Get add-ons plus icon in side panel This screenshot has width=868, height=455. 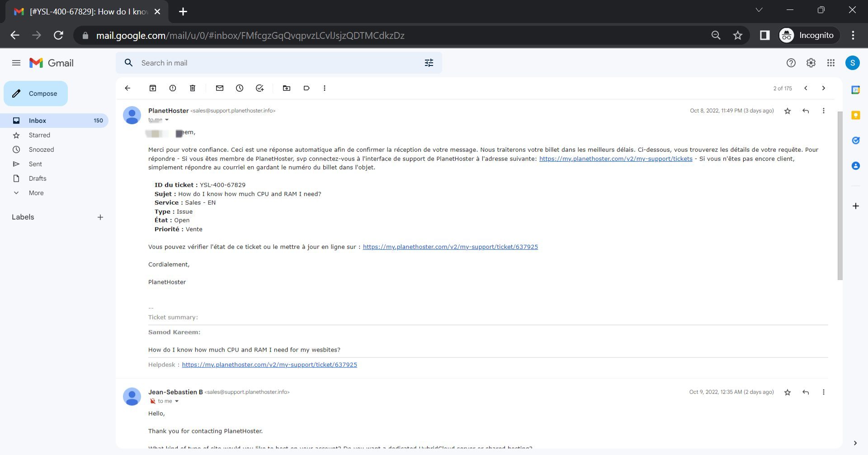pos(856,206)
